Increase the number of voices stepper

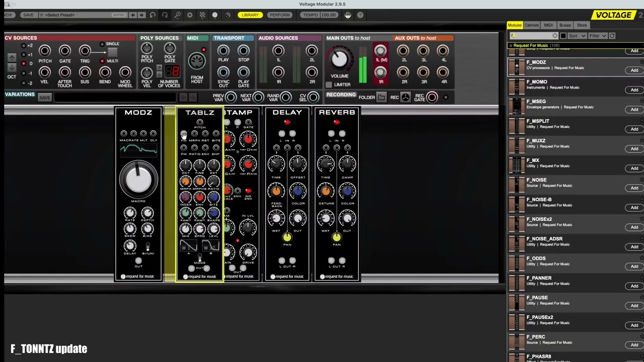point(159,68)
